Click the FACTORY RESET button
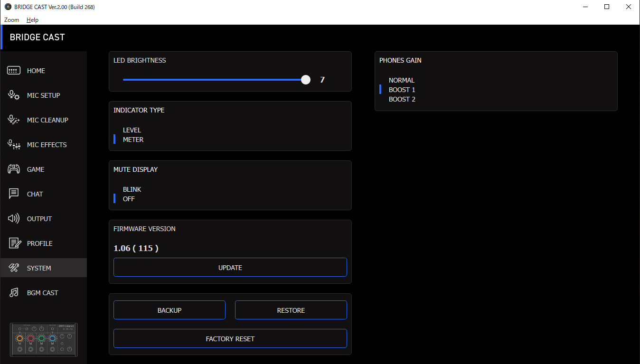The height and width of the screenshot is (364, 640). click(x=230, y=338)
